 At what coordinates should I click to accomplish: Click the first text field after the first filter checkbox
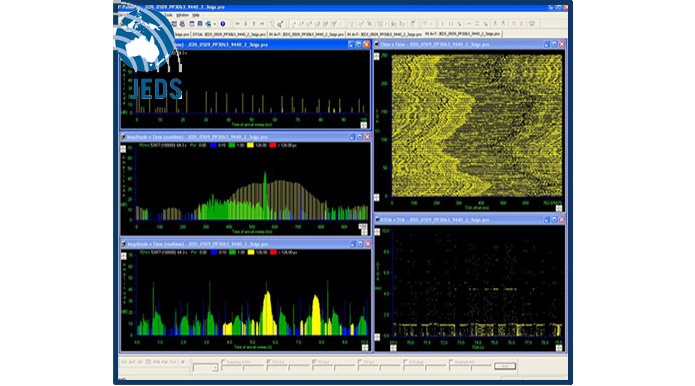[231, 368]
